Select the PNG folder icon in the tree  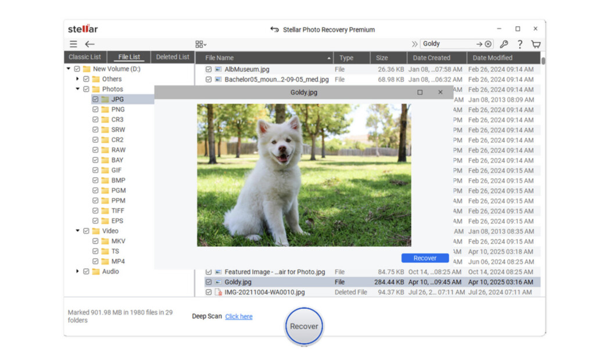105,109
